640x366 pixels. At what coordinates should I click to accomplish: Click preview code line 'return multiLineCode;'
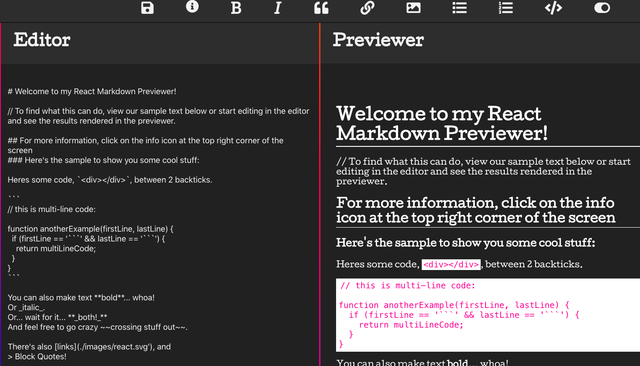click(x=411, y=325)
